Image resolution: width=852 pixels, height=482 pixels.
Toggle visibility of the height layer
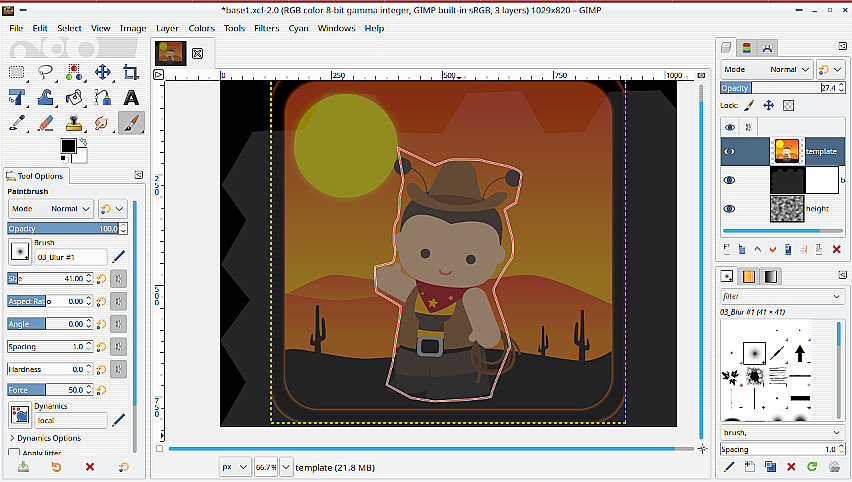[729, 208]
